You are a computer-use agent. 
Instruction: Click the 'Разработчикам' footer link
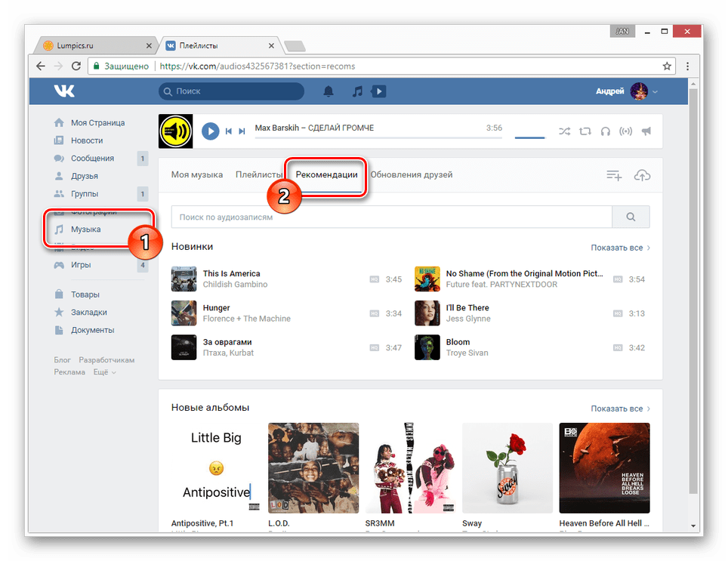pyautogui.click(x=106, y=360)
